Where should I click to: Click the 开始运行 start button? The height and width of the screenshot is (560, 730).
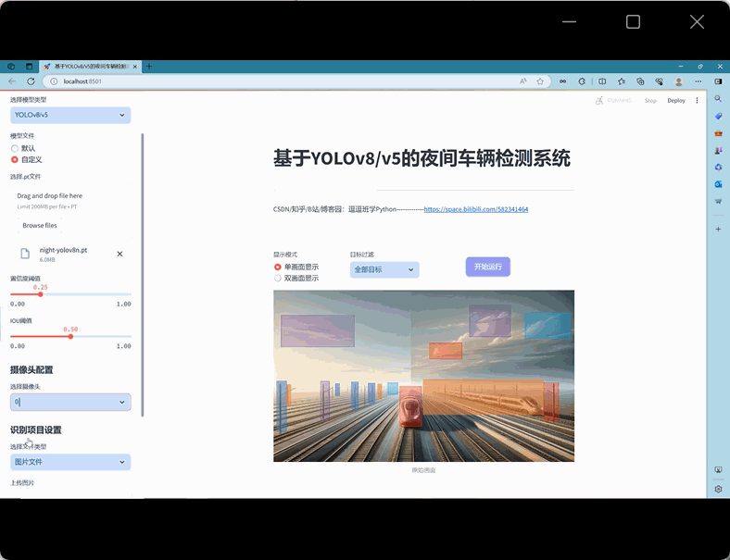point(488,267)
